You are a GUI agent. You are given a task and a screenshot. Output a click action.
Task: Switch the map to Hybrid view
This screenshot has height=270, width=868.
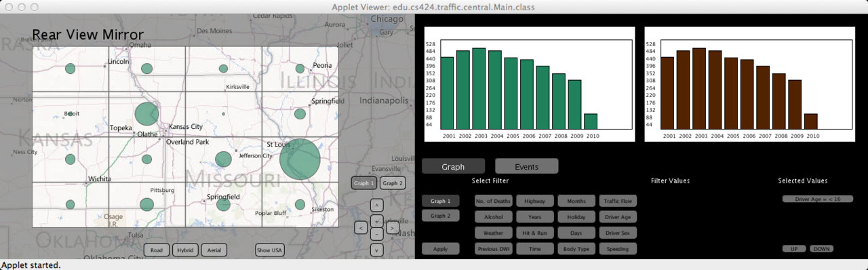185,250
